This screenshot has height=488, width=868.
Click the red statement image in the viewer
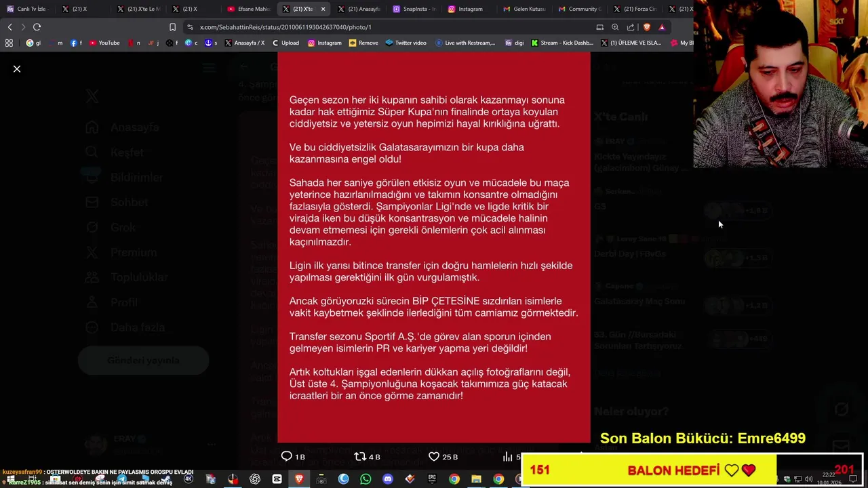tap(434, 247)
